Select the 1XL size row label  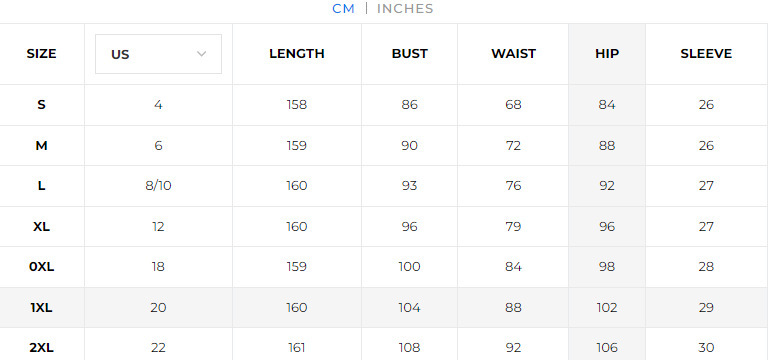tap(42, 308)
